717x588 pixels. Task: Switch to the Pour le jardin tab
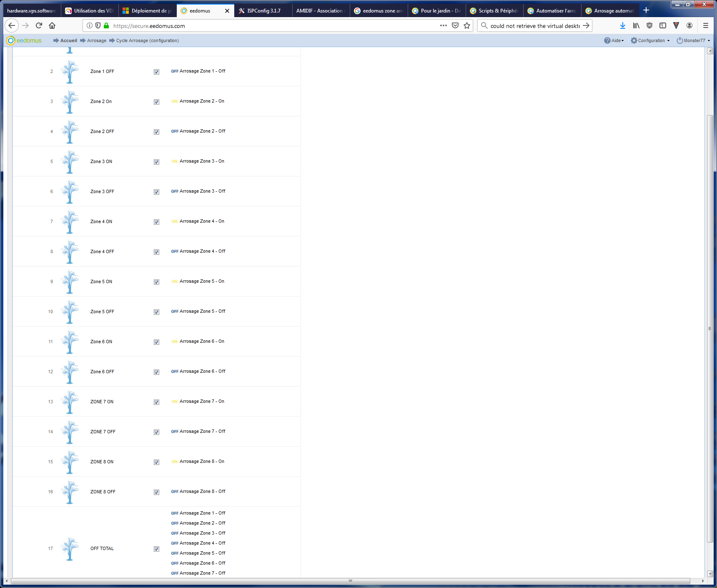[436, 10]
